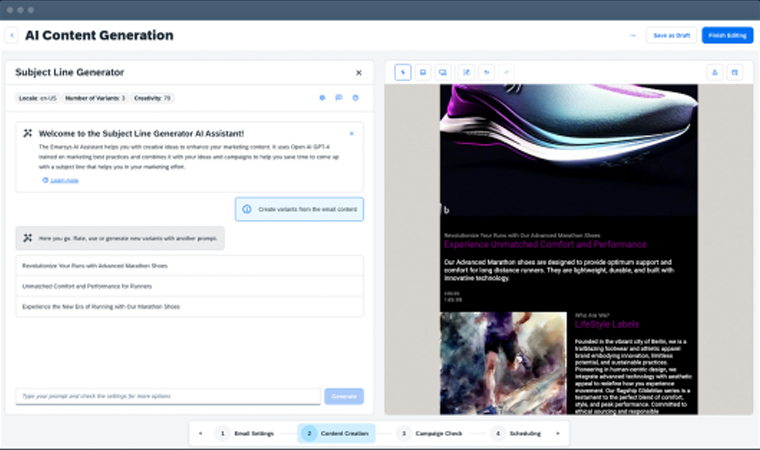
Task: Close the Subject Line Generator panel
Action: [359, 73]
